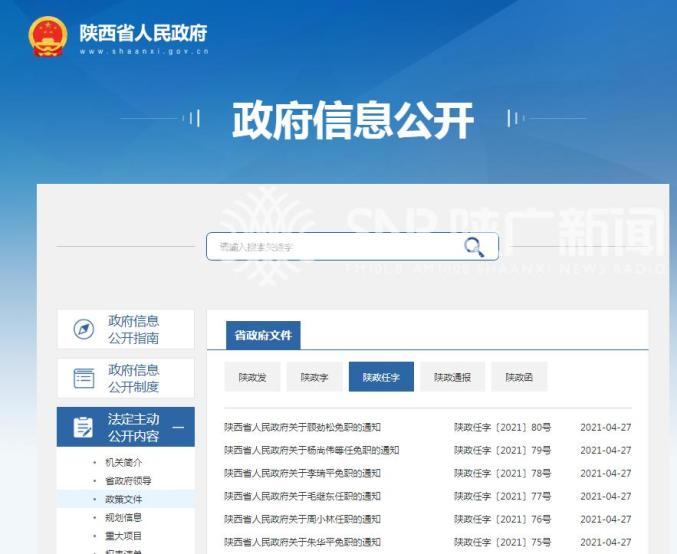Click the list icon for 政府信息公开制度
Image resolution: width=677 pixels, height=554 pixels.
click(84, 378)
